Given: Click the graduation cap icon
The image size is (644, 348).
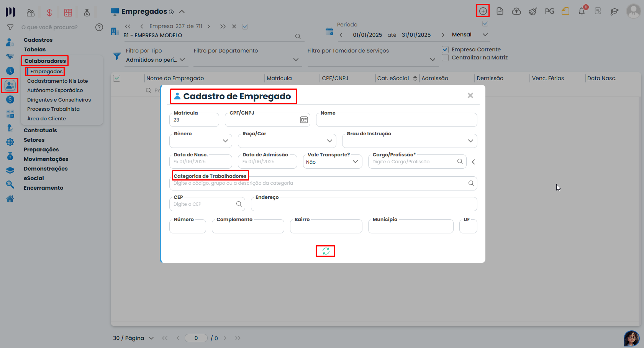Looking at the screenshot, I should click(614, 11).
